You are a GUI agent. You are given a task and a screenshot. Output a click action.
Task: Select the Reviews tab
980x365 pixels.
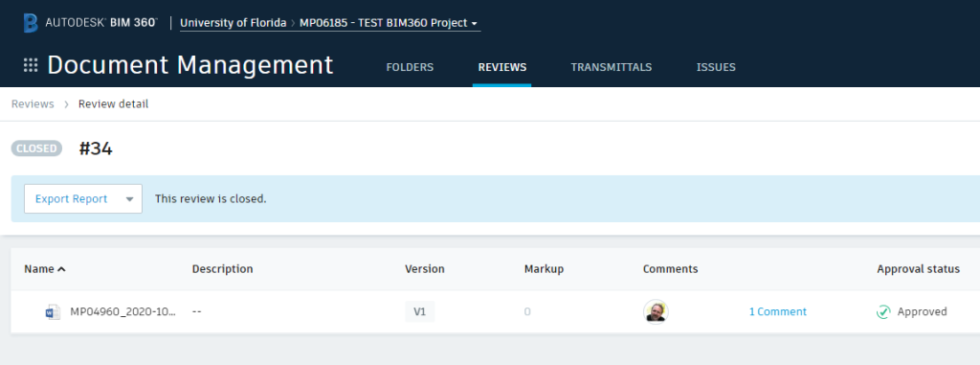coord(501,67)
